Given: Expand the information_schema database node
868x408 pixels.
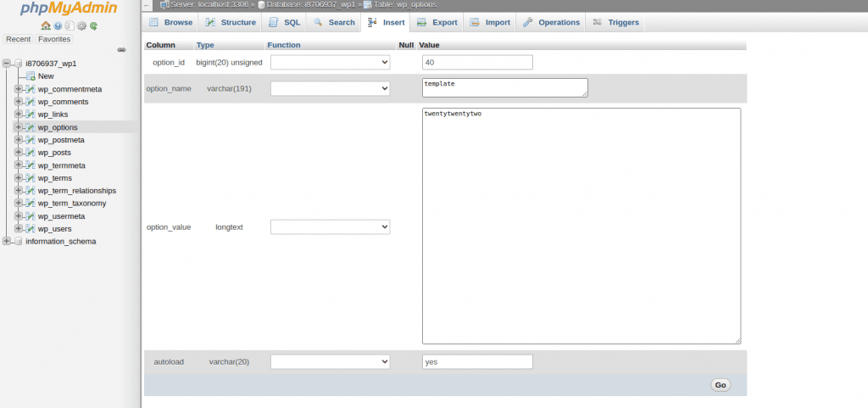Looking at the screenshot, I should [7, 241].
